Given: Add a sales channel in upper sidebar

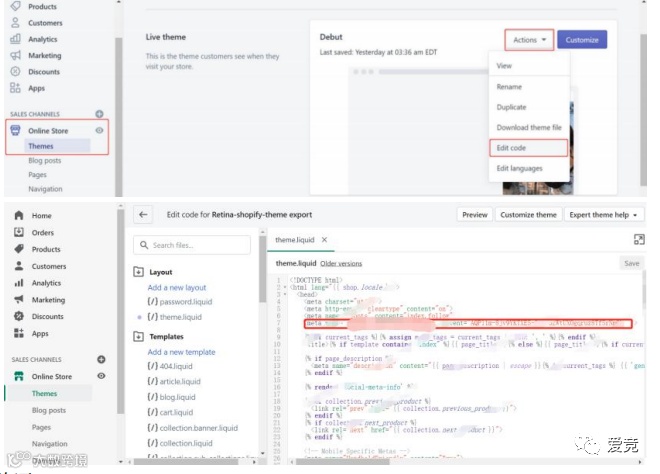Looking at the screenshot, I should coord(99,114).
